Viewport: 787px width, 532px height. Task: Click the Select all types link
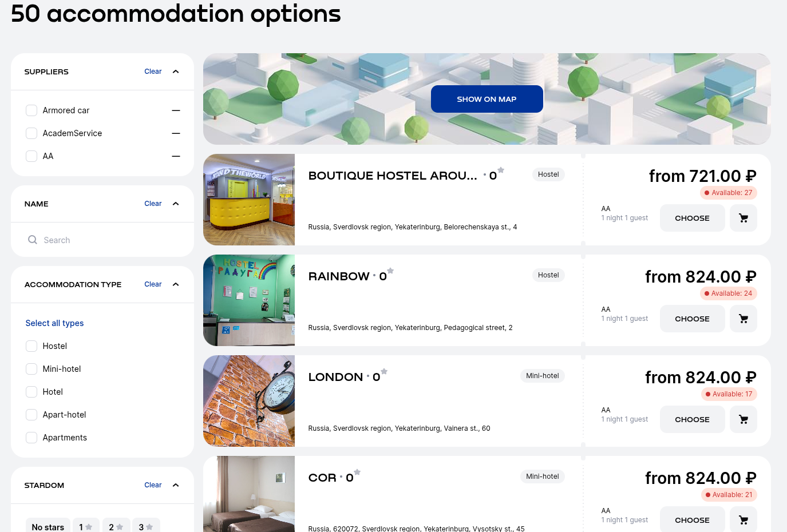coord(54,323)
